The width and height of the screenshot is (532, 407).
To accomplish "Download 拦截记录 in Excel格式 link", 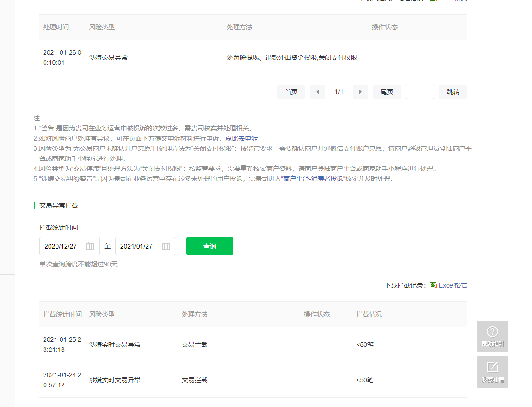I will tap(453, 285).
